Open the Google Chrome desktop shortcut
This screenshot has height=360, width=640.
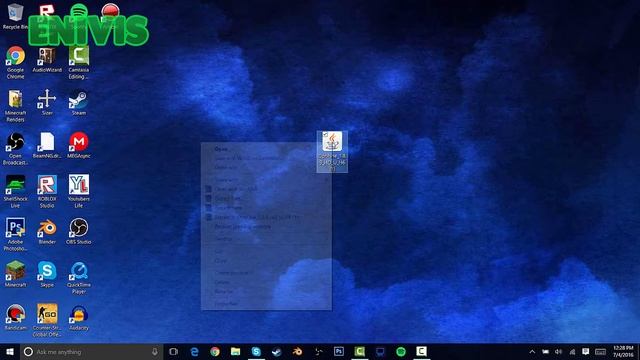pos(15,62)
